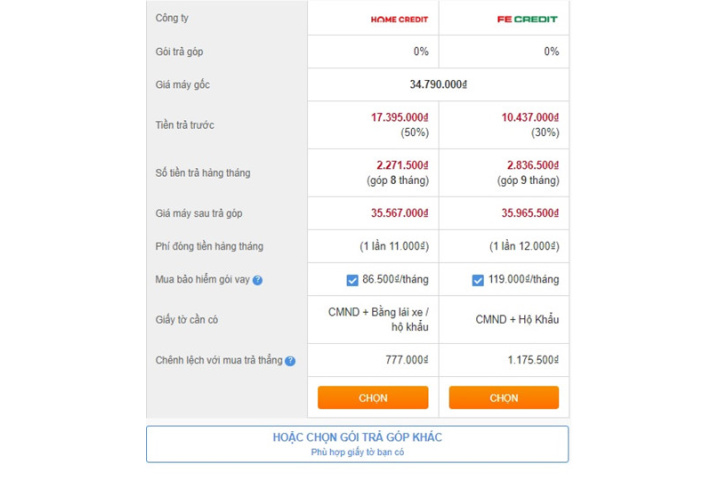Click the 777.000₫ difference value
This screenshot has height=480, width=720.
pos(407,360)
